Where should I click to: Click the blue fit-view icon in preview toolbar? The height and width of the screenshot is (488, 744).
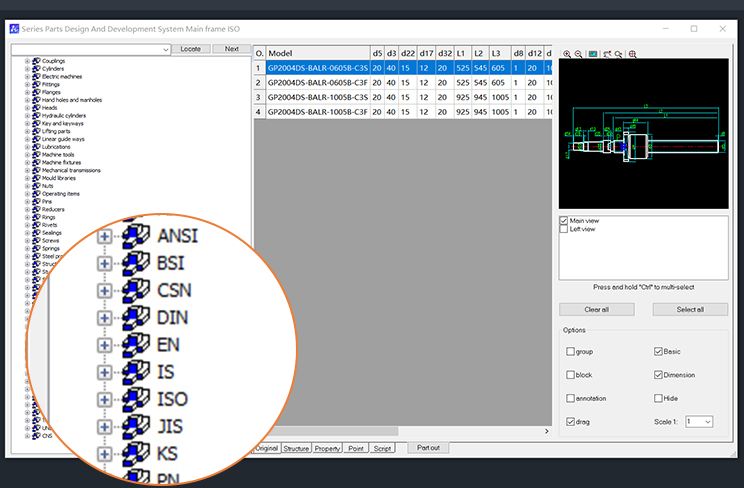point(593,54)
